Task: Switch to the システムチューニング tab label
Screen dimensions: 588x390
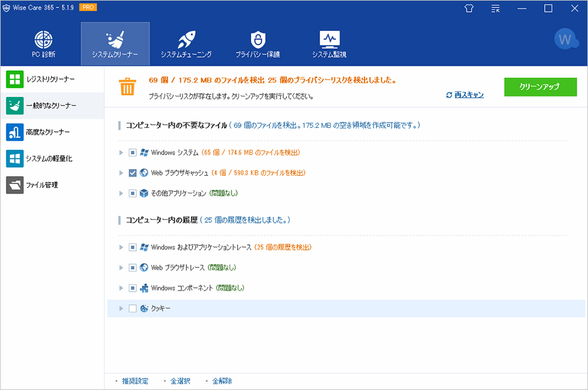Action: [186, 54]
